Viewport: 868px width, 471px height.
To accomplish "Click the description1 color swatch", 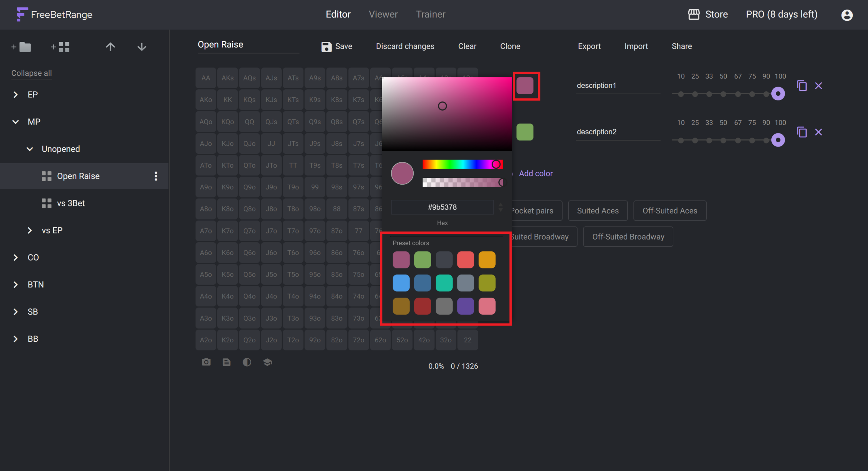I will click(x=525, y=86).
